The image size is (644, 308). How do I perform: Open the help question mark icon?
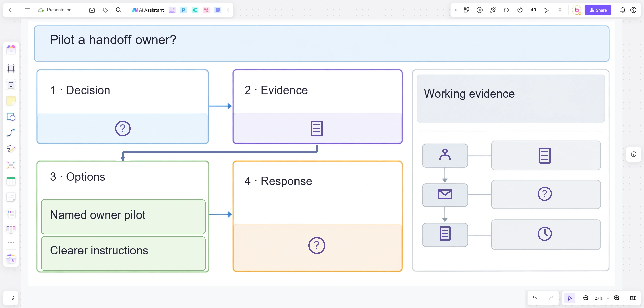point(633,10)
